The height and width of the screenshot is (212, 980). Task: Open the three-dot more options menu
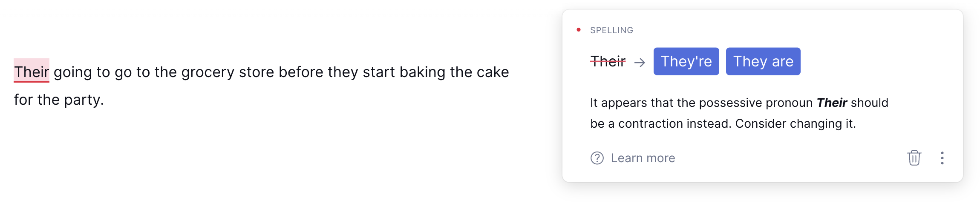942,158
